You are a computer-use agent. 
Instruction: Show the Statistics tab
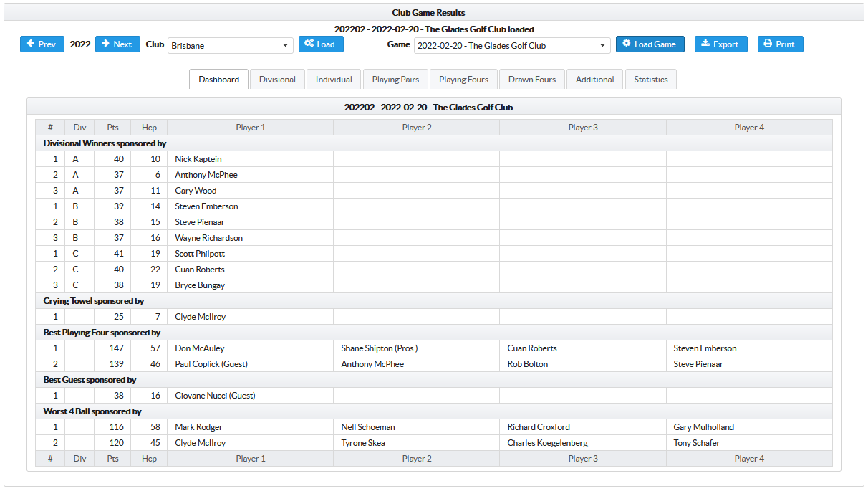tap(650, 80)
